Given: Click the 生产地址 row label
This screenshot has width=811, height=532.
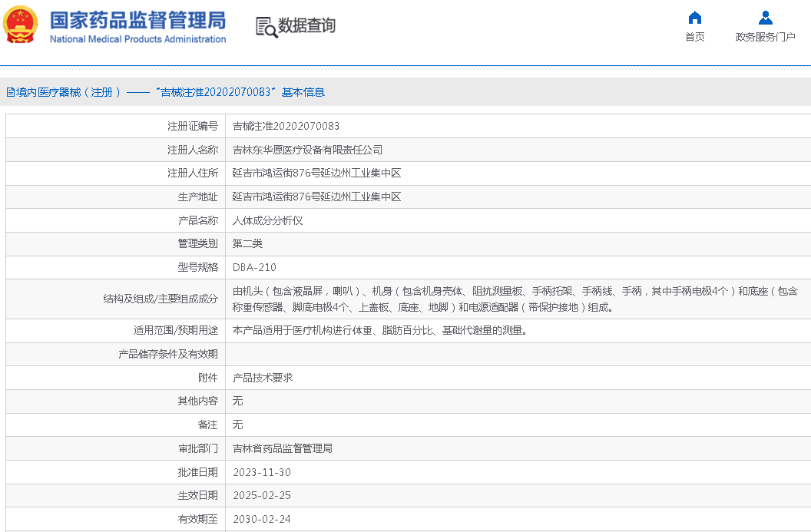Looking at the screenshot, I should (197, 197).
